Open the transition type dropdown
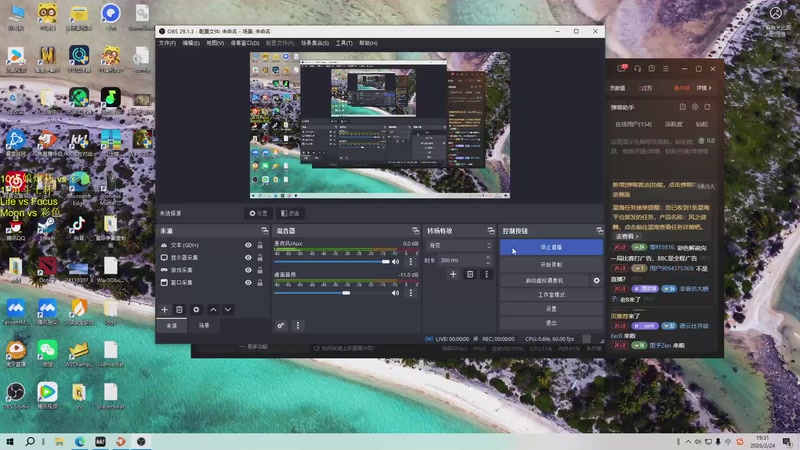800x450 pixels. (x=459, y=245)
